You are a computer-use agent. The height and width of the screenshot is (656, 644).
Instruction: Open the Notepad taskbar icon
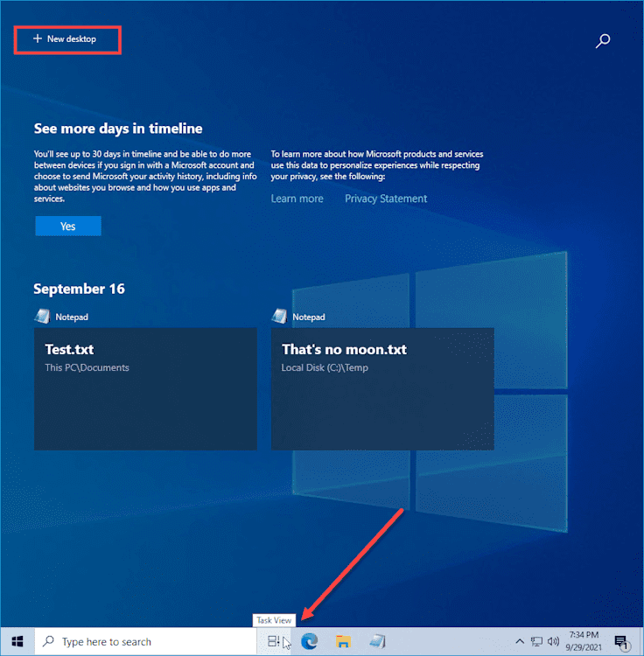tap(377, 641)
